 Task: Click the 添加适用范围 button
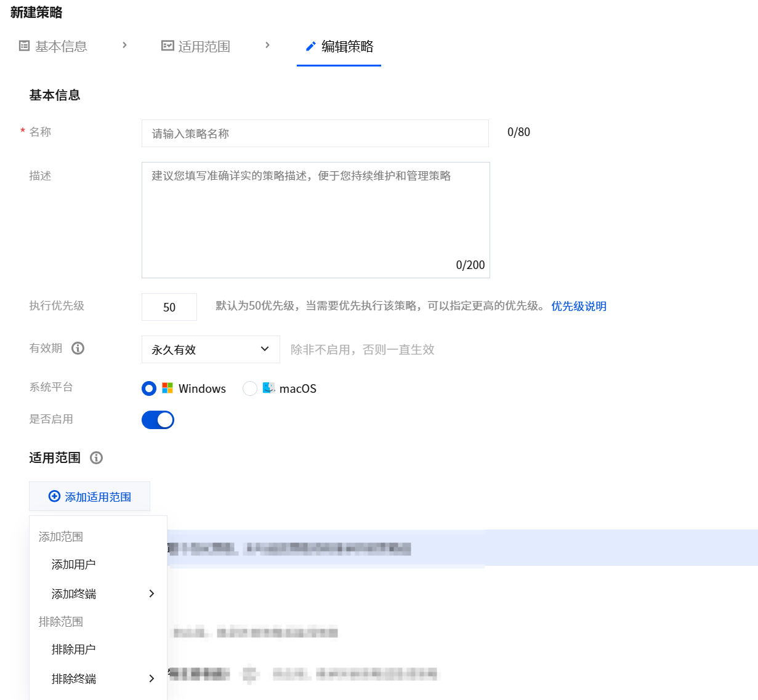(89, 496)
